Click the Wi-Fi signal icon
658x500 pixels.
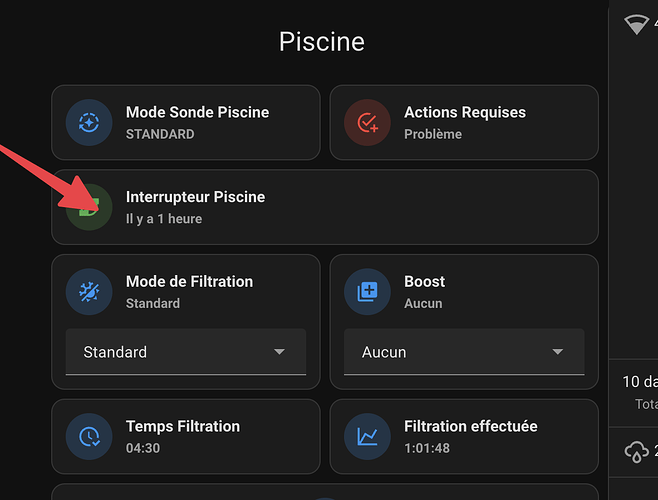pos(636,24)
